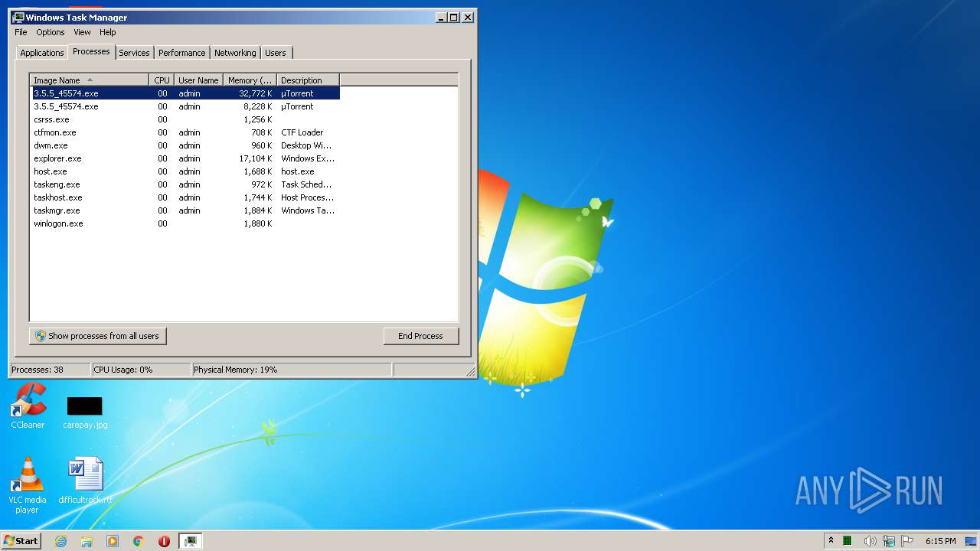Select explorer.exe process row
The height and width of the screenshot is (551, 980).
185,158
